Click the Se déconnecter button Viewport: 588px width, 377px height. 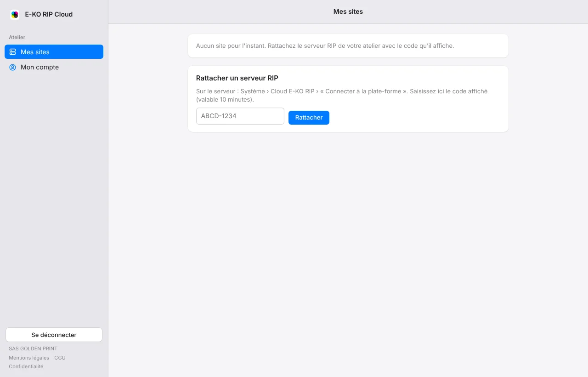(x=54, y=335)
